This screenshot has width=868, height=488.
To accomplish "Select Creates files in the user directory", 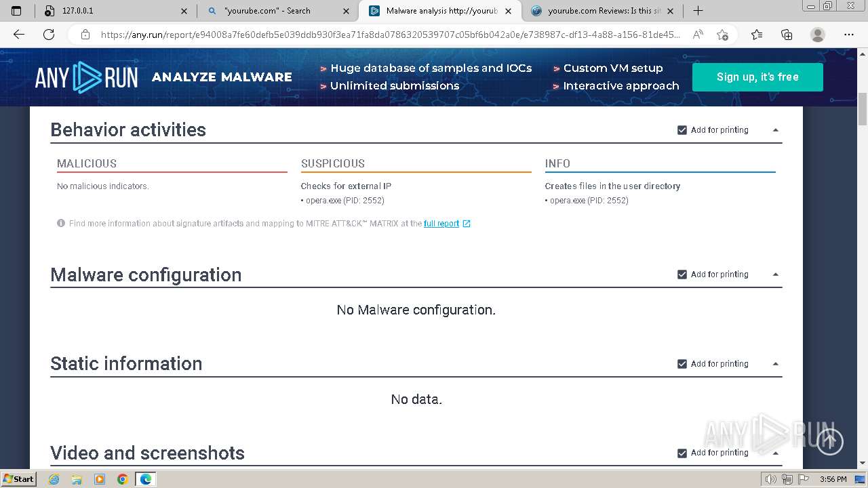I will pos(612,186).
